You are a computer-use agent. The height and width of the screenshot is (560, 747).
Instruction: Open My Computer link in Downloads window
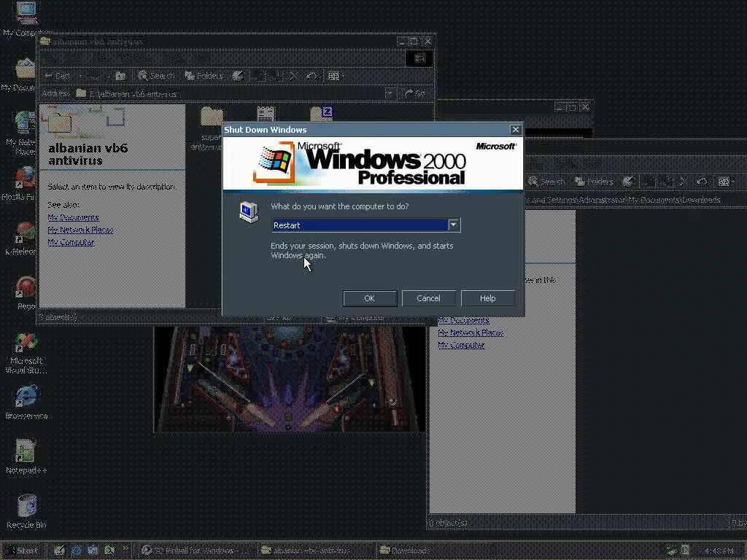point(461,345)
